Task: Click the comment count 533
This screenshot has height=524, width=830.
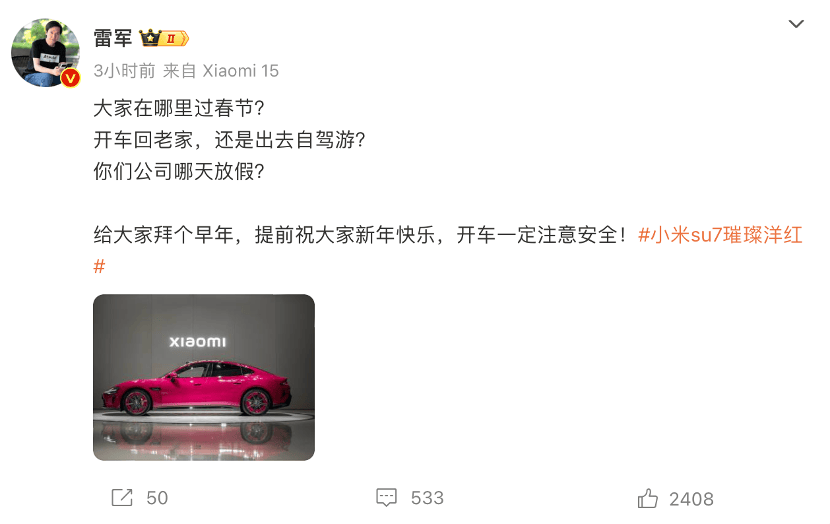Action: pyautogui.click(x=427, y=498)
